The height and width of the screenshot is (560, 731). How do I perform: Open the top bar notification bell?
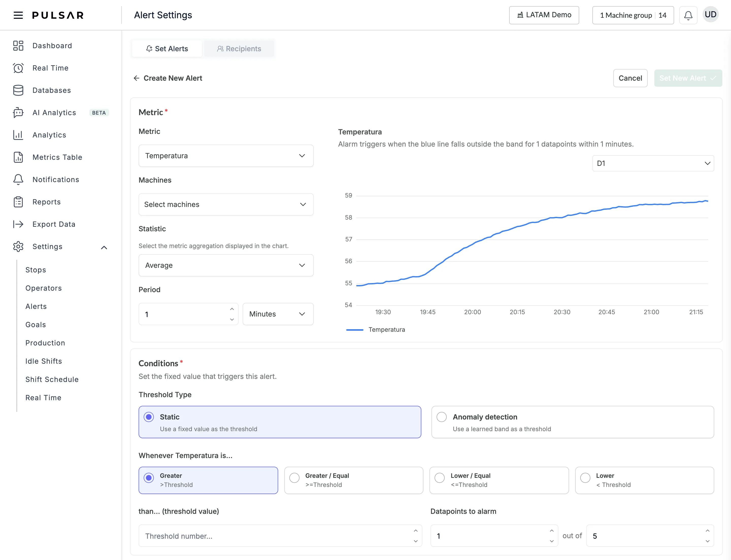click(688, 15)
